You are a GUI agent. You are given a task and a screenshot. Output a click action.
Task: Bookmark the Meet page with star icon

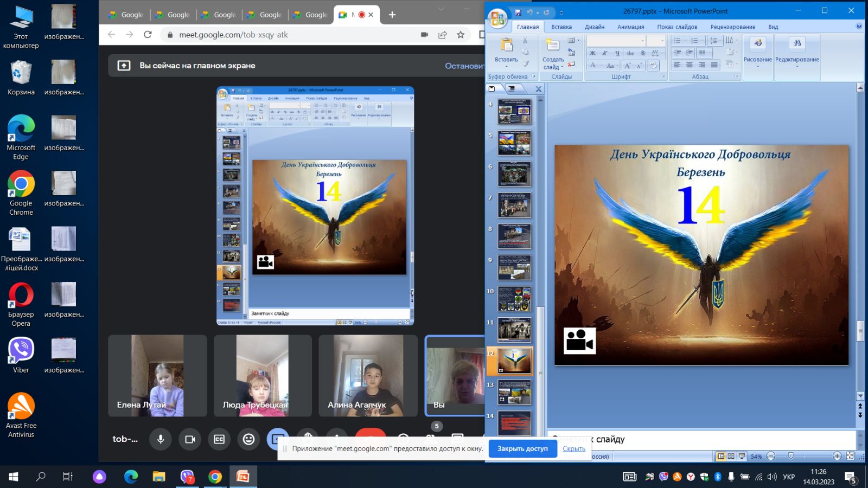[x=461, y=35]
